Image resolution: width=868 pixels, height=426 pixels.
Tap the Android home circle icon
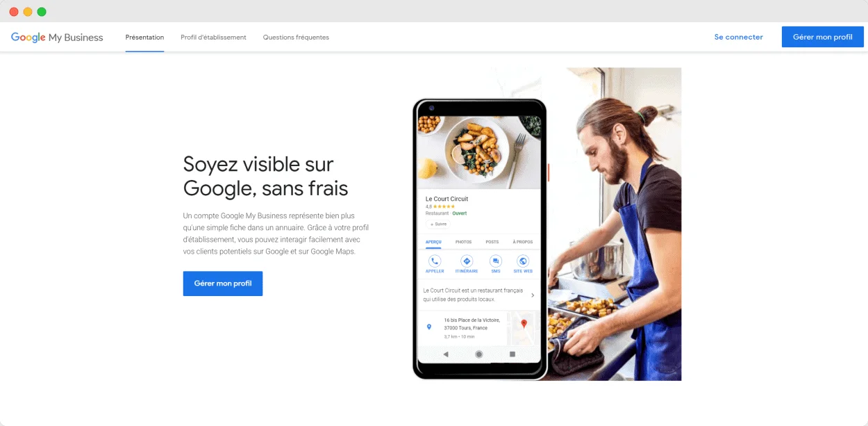tap(478, 354)
